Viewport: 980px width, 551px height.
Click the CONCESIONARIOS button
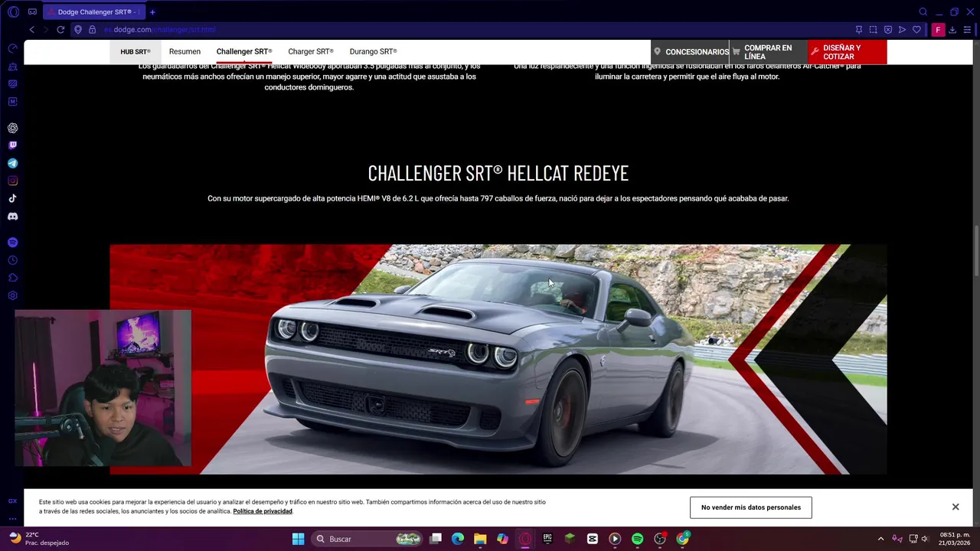coord(691,52)
